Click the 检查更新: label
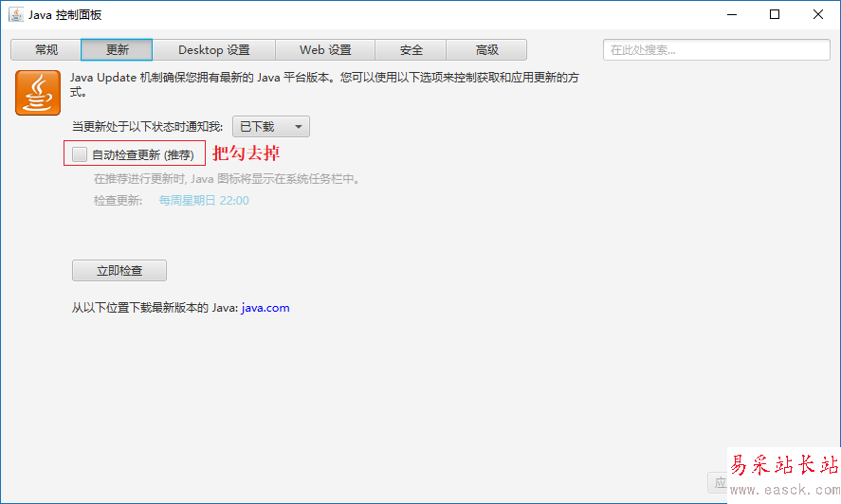The height and width of the screenshot is (504, 841). (x=118, y=201)
